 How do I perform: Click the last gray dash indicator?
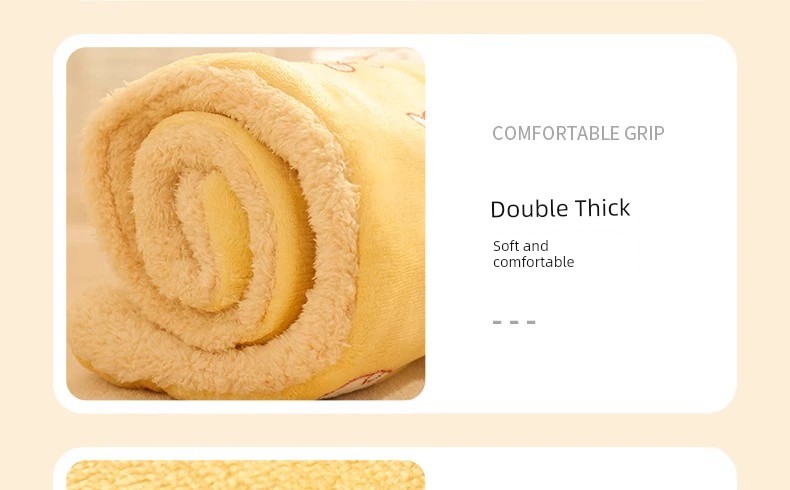531,322
